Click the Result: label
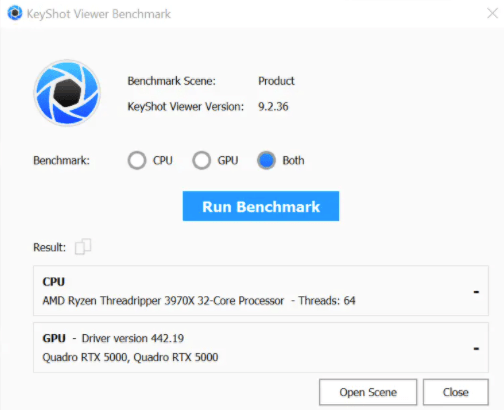The width and height of the screenshot is (504, 410). click(x=50, y=247)
